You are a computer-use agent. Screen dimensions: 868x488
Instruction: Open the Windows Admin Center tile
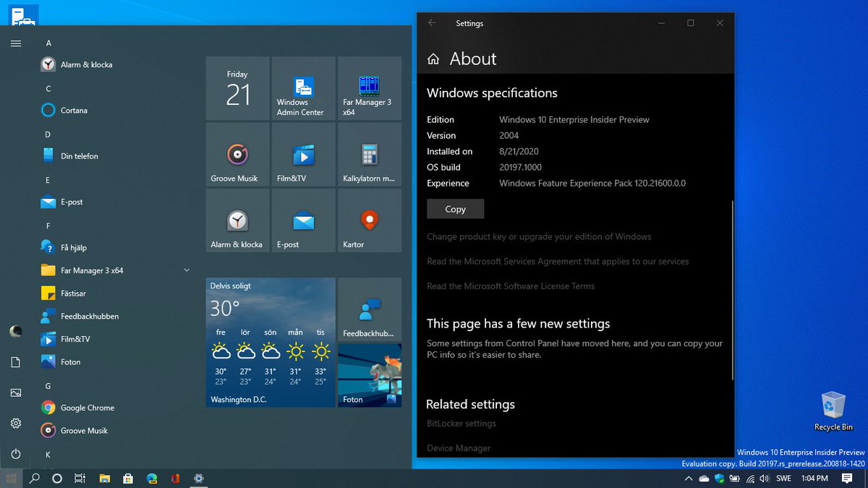click(x=303, y=88)
